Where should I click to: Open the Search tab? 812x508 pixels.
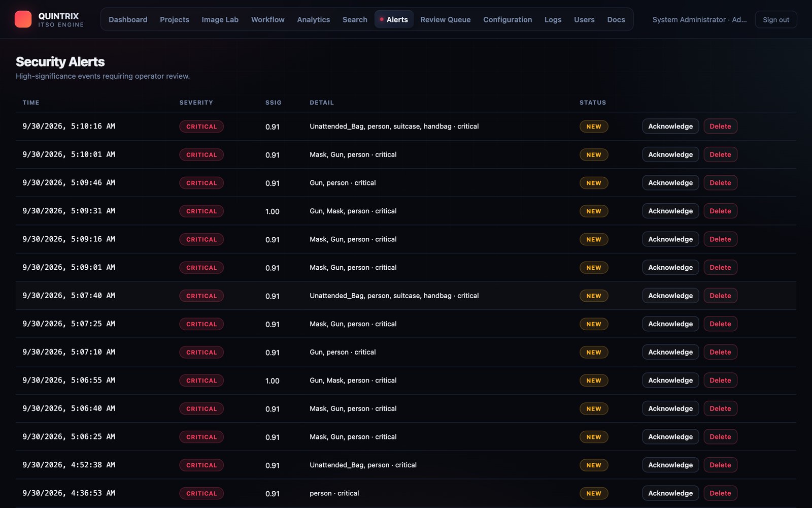tap(355, 20)
